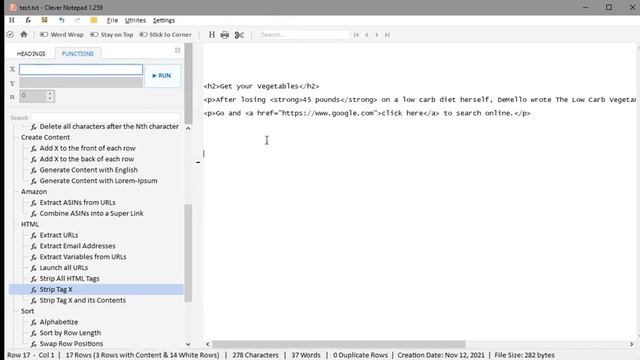Click editor horizontal scrollbar right arrow

click(631, 344)
